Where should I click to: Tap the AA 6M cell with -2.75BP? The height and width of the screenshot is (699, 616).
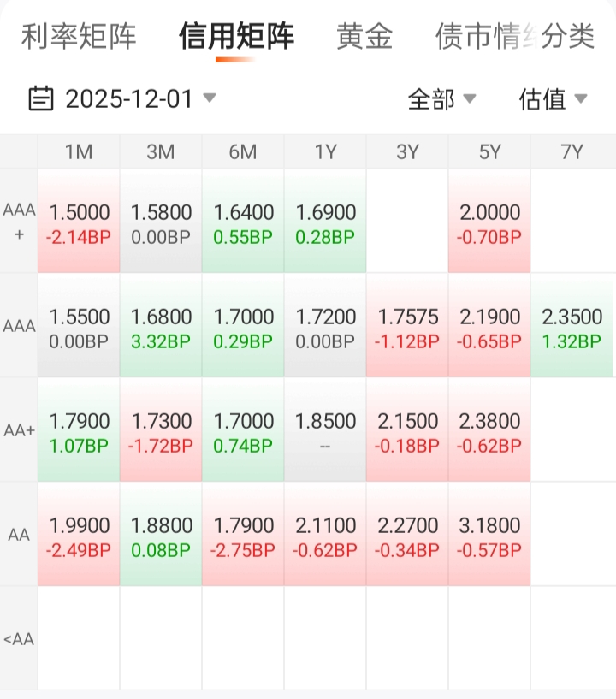(243, 536)
